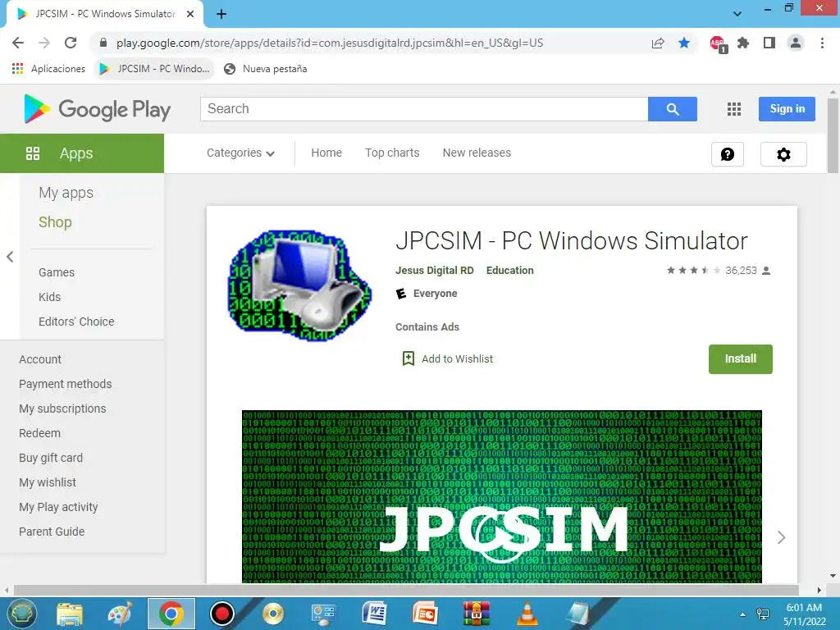Open a new browser tab
This screenshot has height=630, width=840.
[x=221, y=14]
